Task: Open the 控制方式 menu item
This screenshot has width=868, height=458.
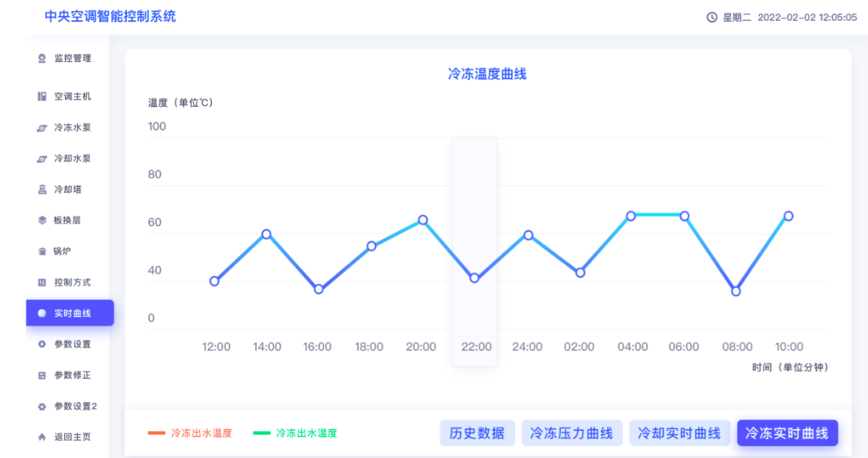Action: 71,282
